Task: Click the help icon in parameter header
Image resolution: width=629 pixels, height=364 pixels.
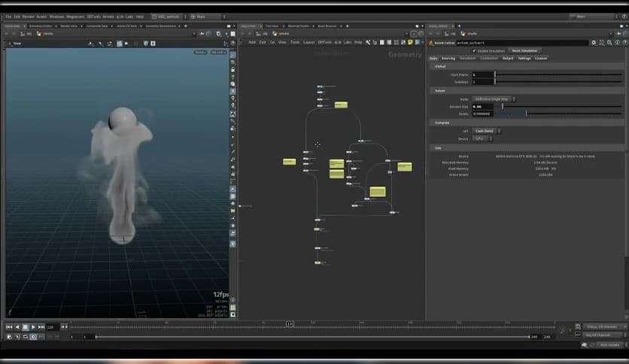Action: click(616, 43)
